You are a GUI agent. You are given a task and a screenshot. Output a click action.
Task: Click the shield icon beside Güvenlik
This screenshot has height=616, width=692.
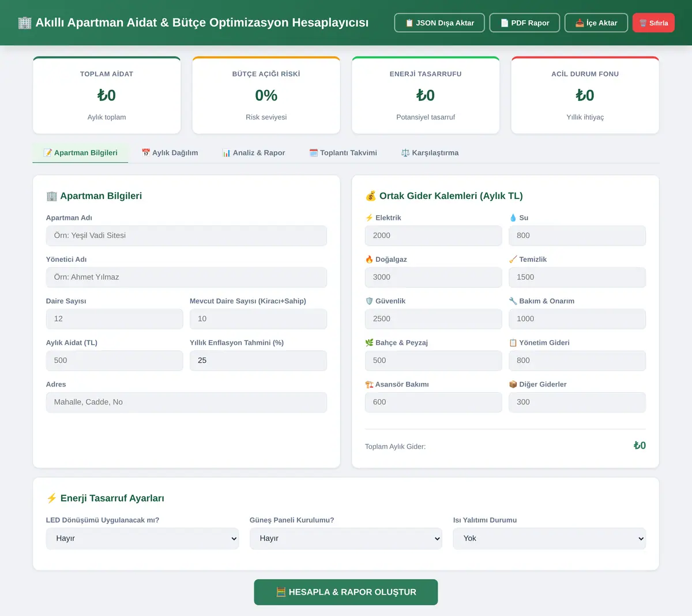click(x=369, y=301)
